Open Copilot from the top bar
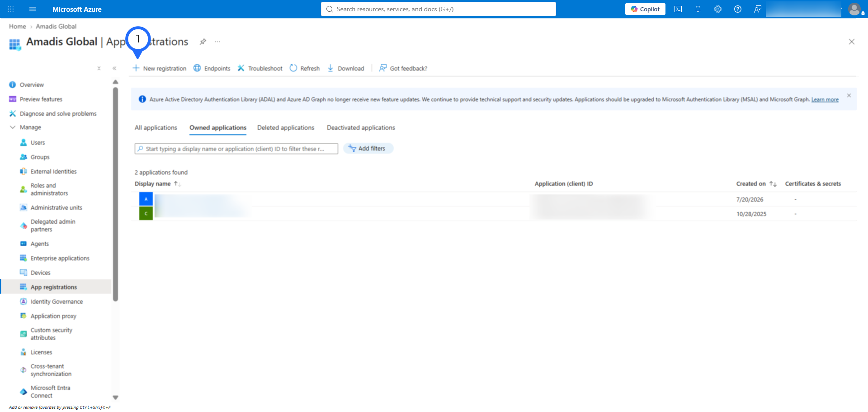The image size is (868, 412). click(x=645, y=9)
